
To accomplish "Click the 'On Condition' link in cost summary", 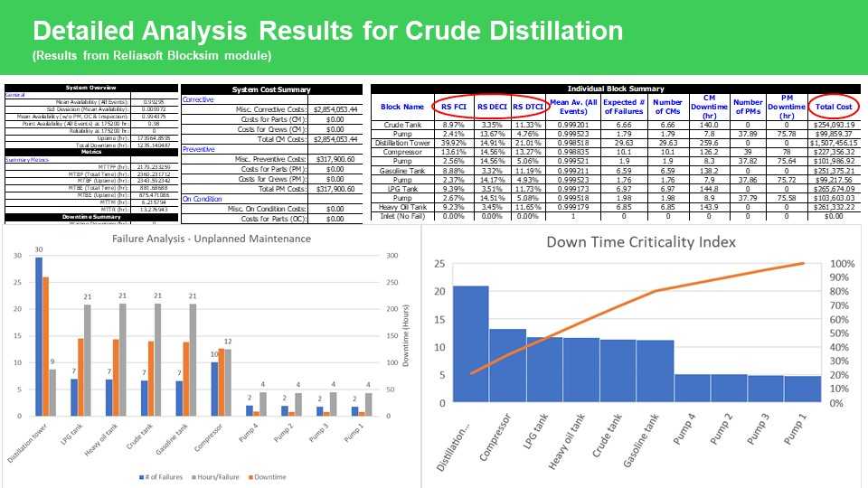I will point(202,198).
